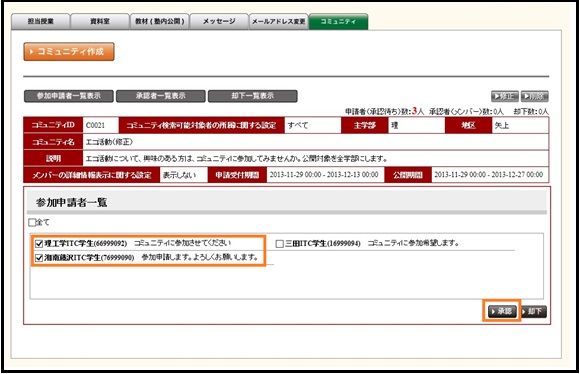This screenshot has width=580, height=374.
Task: Go to the メッセージ tab
Action: pos(219,21)
